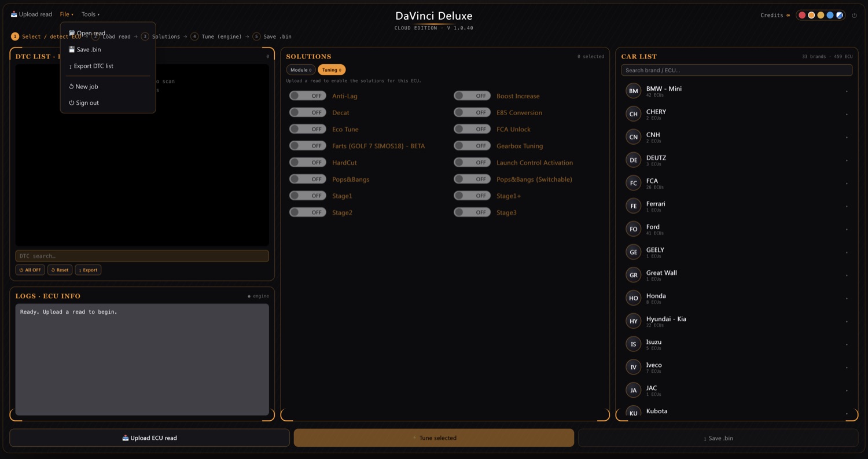Click step 3 Solutions in the workflow bar

(x=161, y=36)
